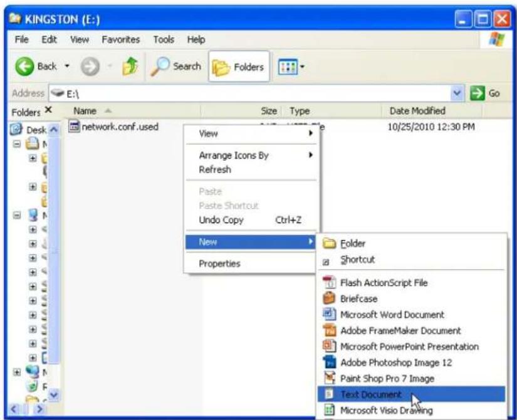Open the Back history dropdown arrow

coord(67,66)
